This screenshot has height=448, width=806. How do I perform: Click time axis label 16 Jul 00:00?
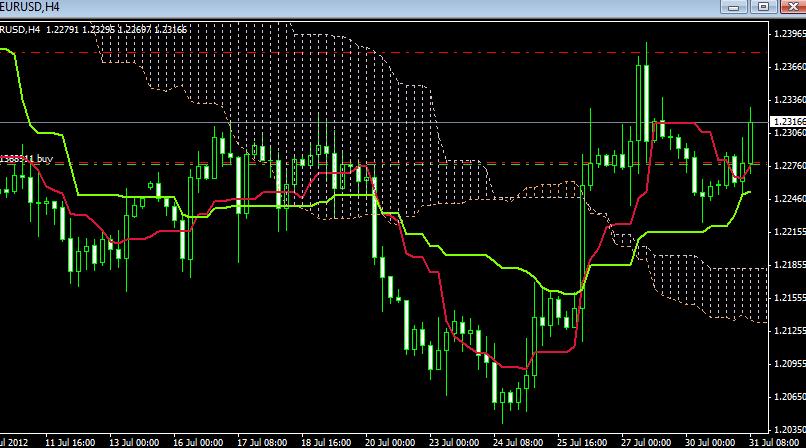(198, 442)
